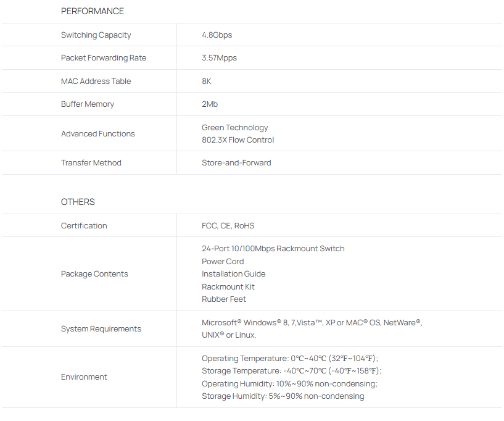
Task: Click the Switching Capacity row label
Action: (96, 35)
